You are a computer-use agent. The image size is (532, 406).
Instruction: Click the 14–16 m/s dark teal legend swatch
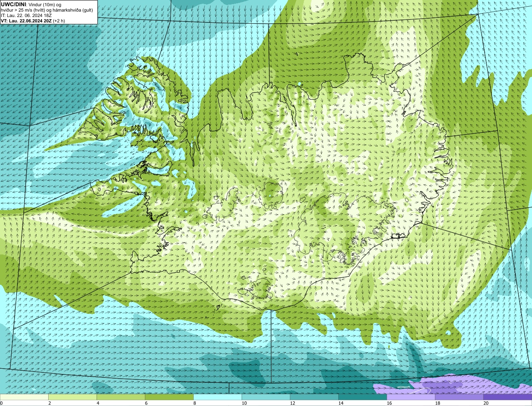click(x=363, y=397)
